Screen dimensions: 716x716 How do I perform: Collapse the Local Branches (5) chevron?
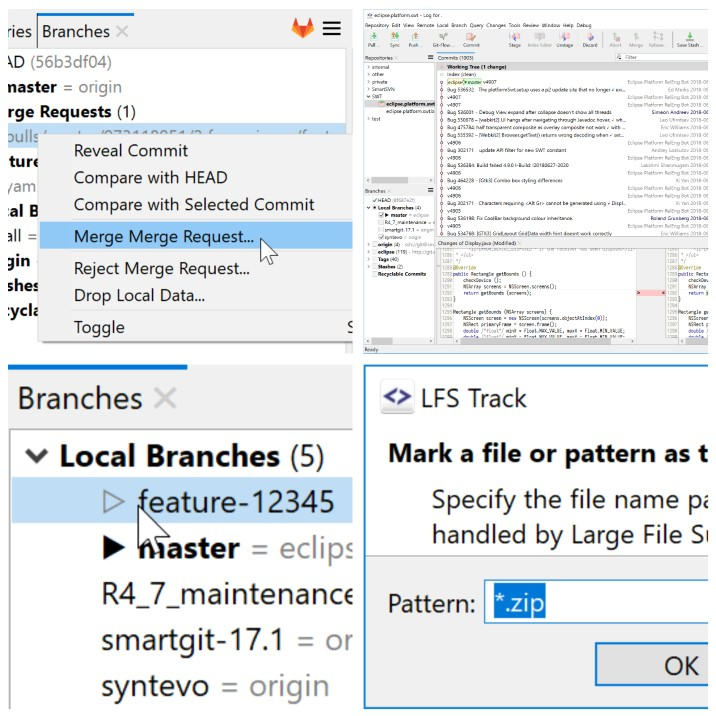[37, 455]
